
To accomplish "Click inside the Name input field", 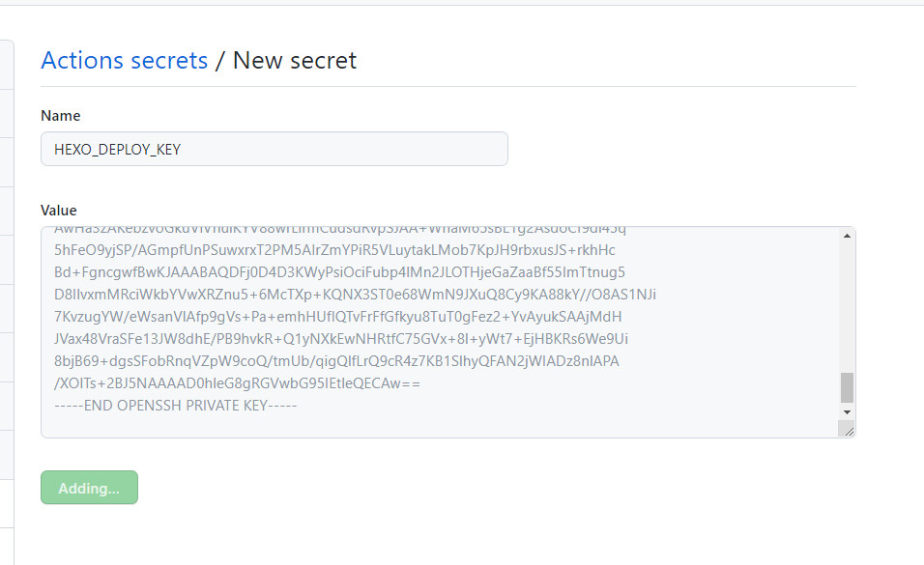I will click(274, 149).
